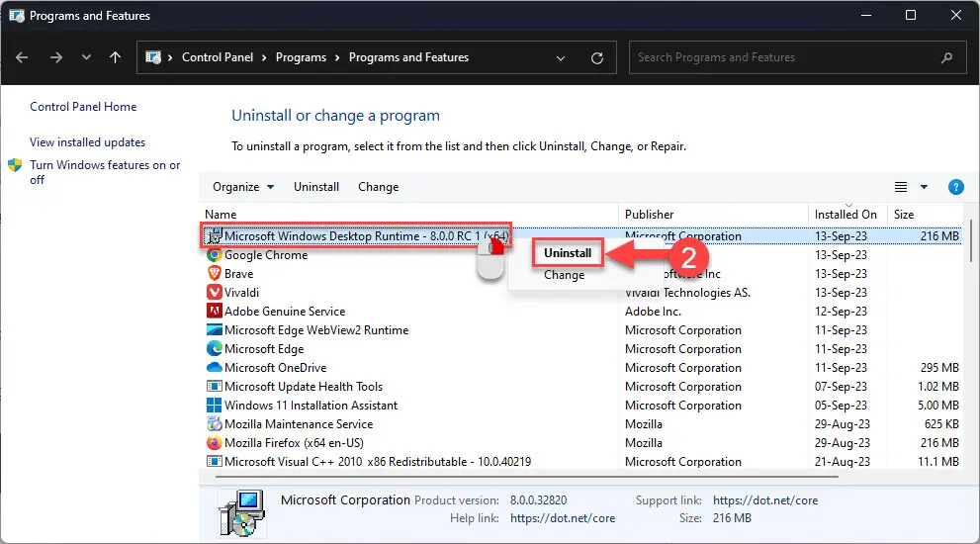
Task: Select the Microsoft Update Health Tools icon
Action: [x=215, y=387]
